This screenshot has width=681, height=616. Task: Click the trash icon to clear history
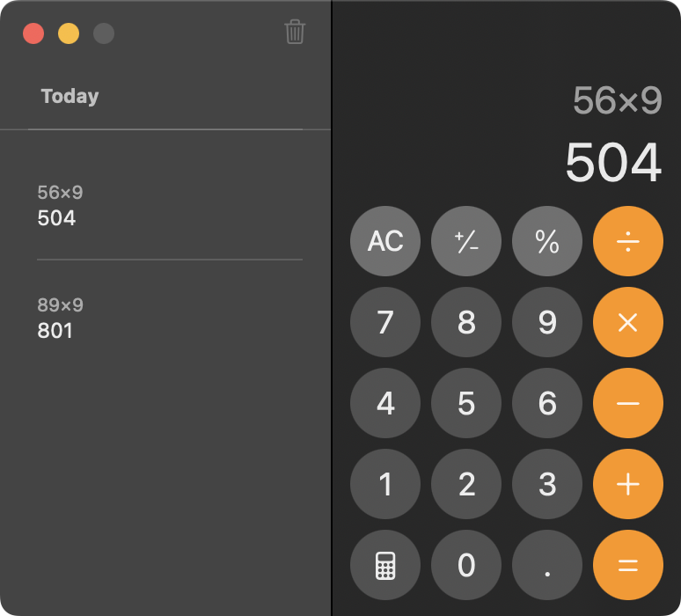click(295, 33)
